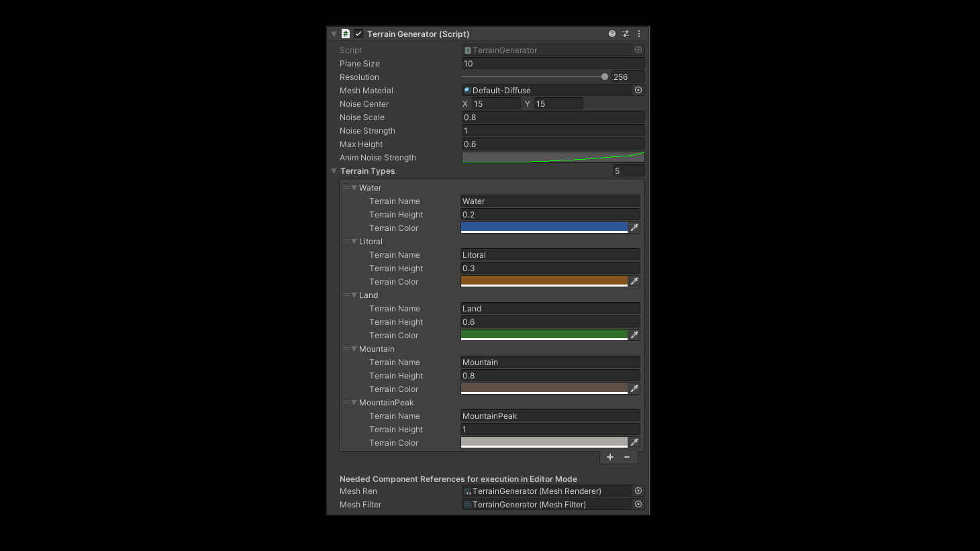
Task: Collapse the MountainPeak terrain element
Action: [354, 403]
